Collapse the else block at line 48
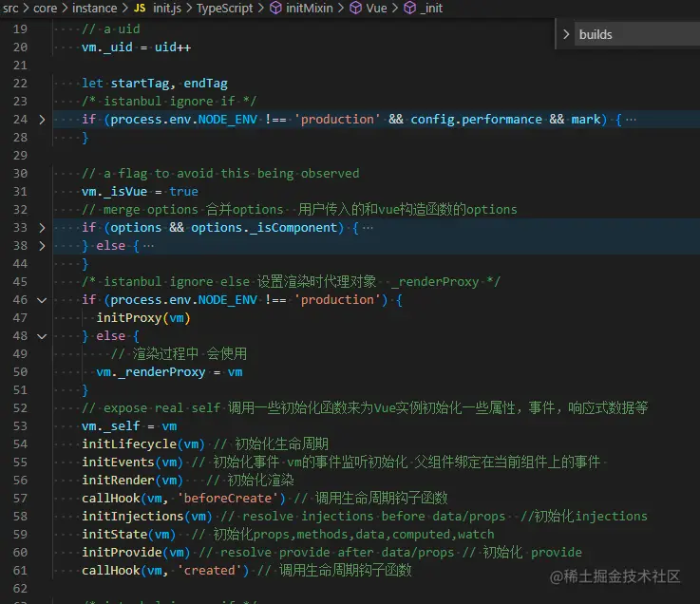 (x=42, y=336)
